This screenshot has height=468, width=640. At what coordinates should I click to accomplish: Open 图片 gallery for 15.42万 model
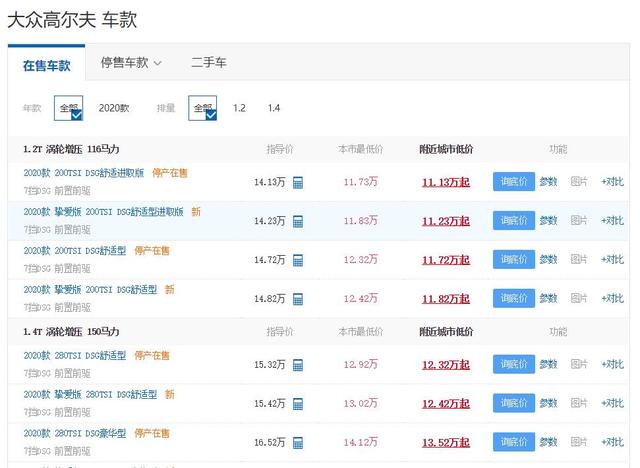(579, 403)
